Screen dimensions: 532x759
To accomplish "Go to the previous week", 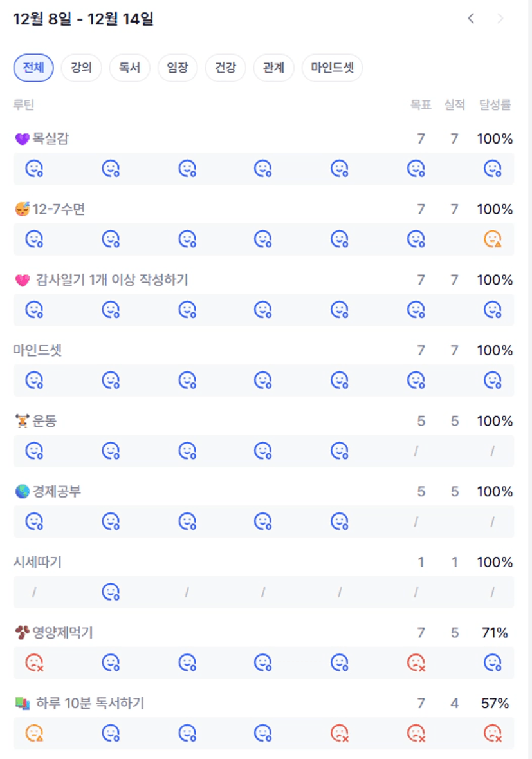I will tap(471, 19).
